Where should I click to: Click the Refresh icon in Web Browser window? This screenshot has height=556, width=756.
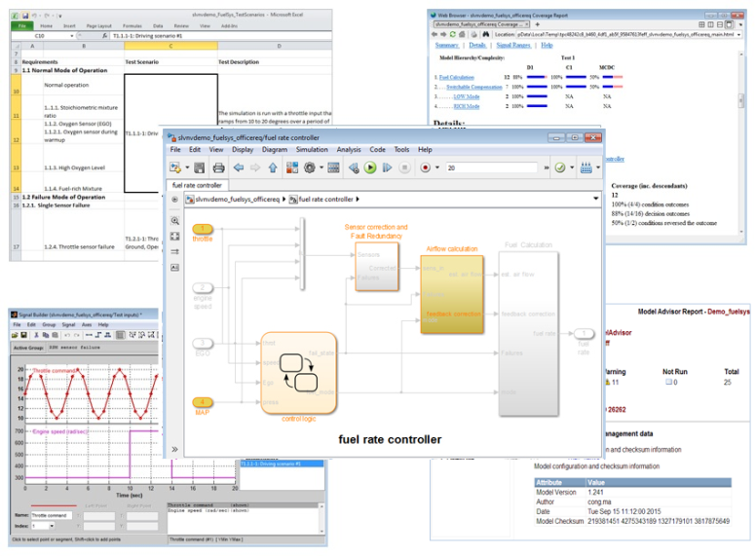pyautogui.click(x=452, y=34)
